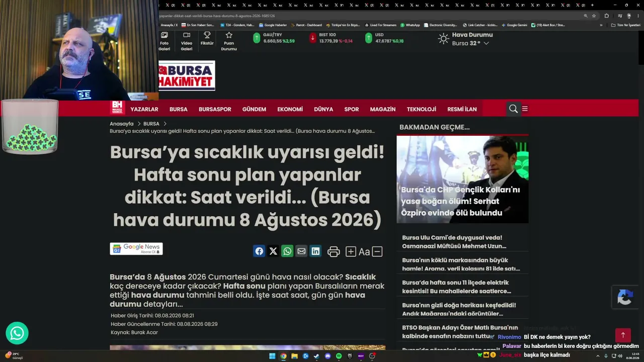Screen dimensions: 644x362
Task: Open YAZARLAR menu item
Action: 144,109
